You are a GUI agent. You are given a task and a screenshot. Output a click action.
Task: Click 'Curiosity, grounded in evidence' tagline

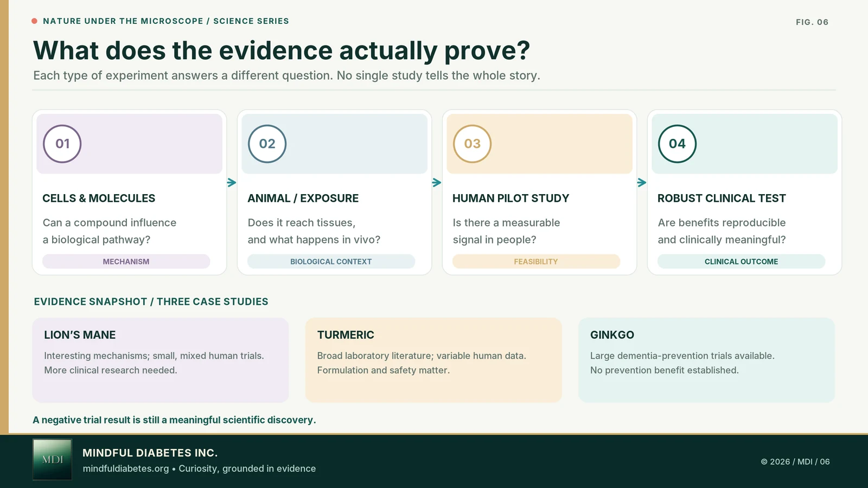pyautogui.click(x=247, y=468)
